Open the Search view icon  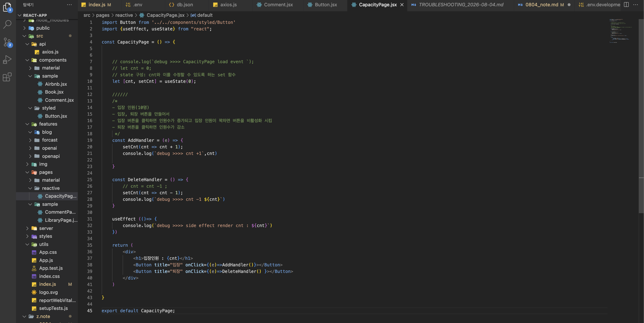[7, 24]
